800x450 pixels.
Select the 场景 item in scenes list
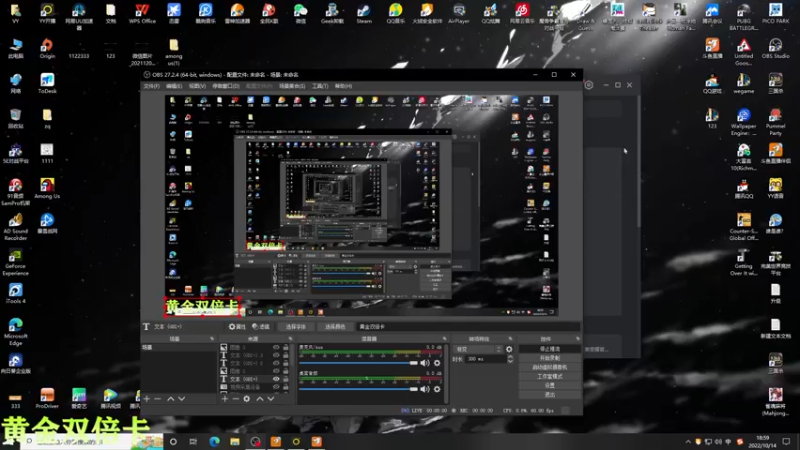point(179,347)
